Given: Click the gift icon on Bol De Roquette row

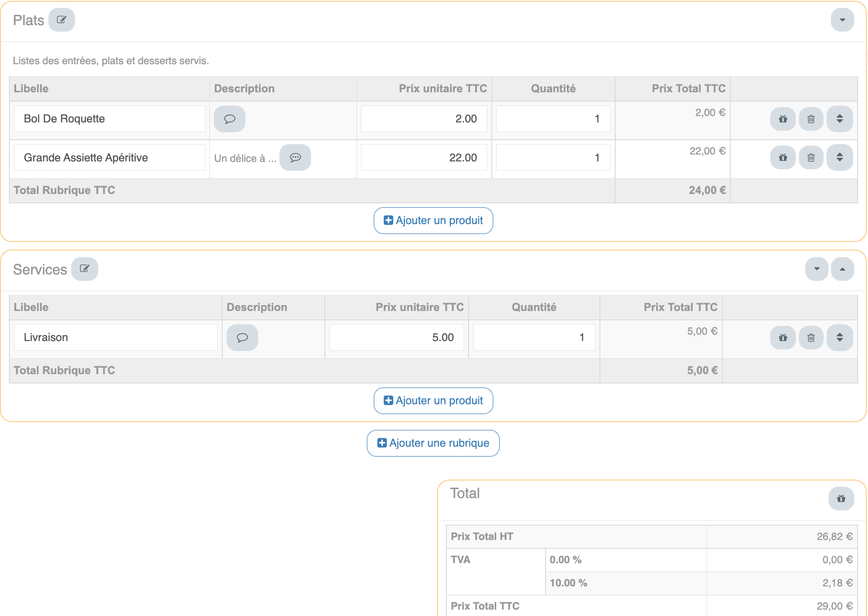Looking at the screenshot, I should pyautogui.click(x=783, y=119).
